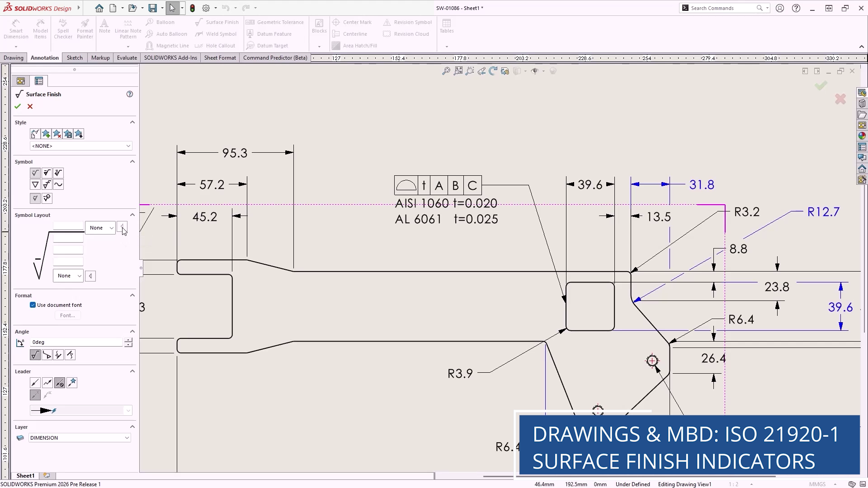Screen dimensions: 868x488
Task: Select the machining required surface symbol
Action: 47,173
